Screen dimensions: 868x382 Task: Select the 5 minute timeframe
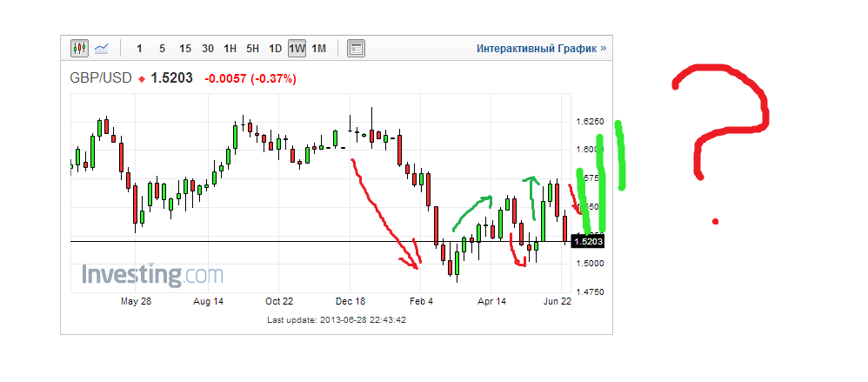pyautogui.click(x=162, y=49)
